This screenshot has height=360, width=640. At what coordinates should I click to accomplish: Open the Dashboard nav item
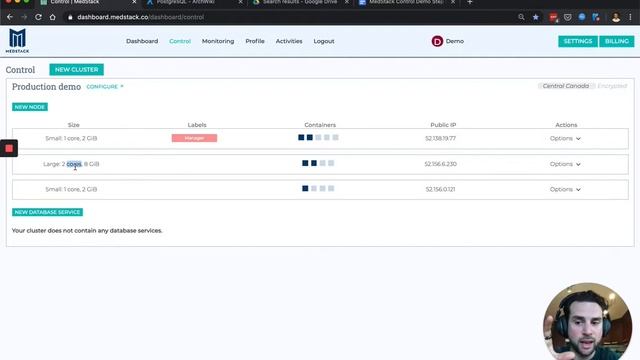tap(142, 41)
